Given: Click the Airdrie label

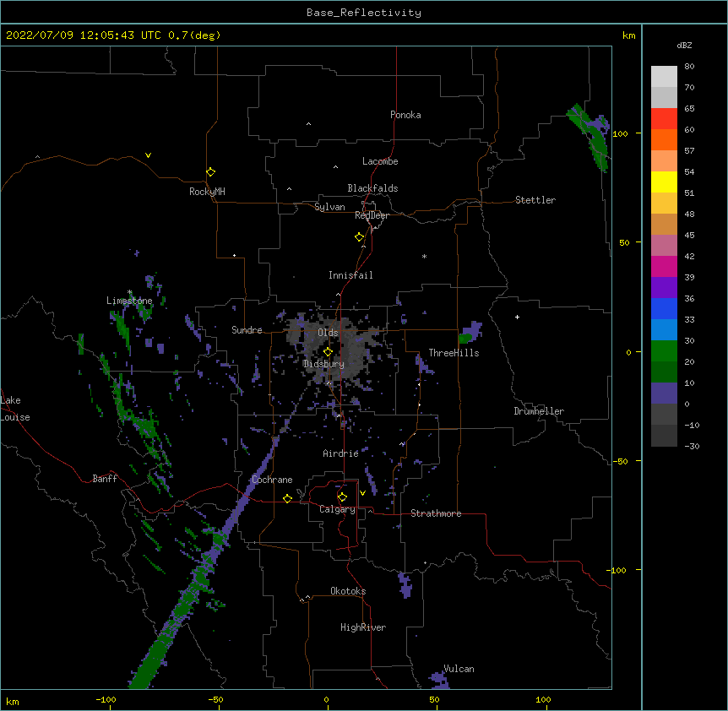Looking at the screenshot, I should [341, 453].
